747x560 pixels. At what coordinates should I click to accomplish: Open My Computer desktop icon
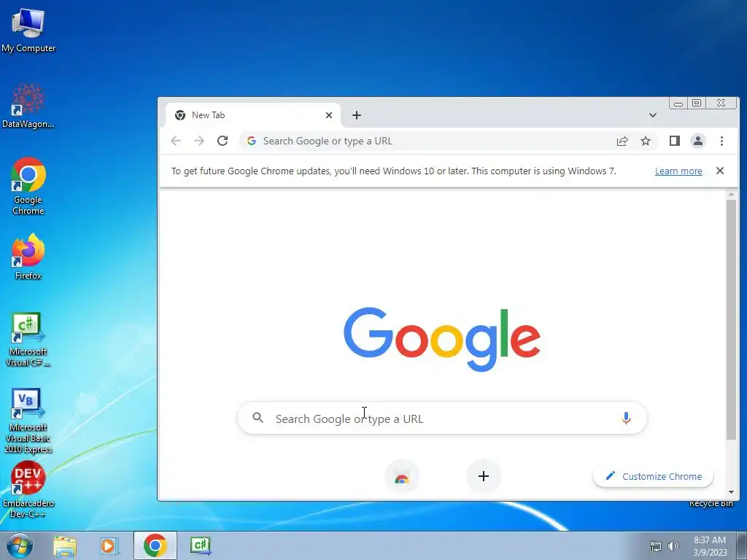[28, 29]
